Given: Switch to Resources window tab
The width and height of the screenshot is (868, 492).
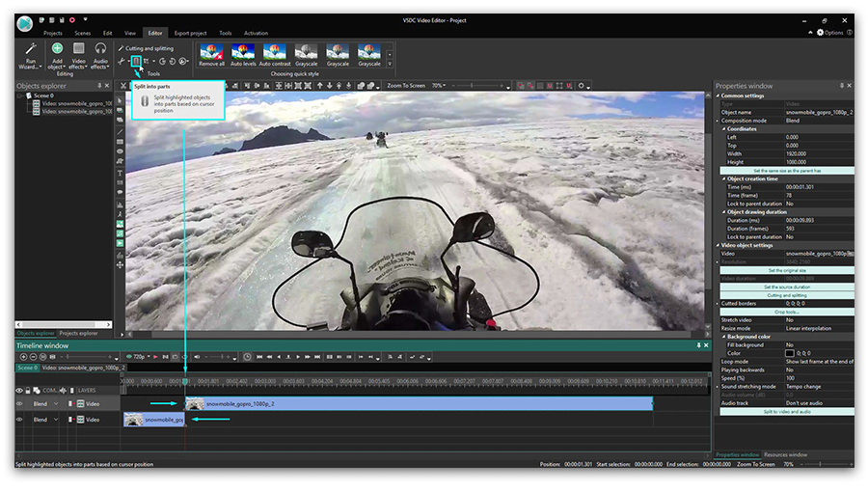Looking at the screenshot, I should pyautogui.click(x=785, y=455).
